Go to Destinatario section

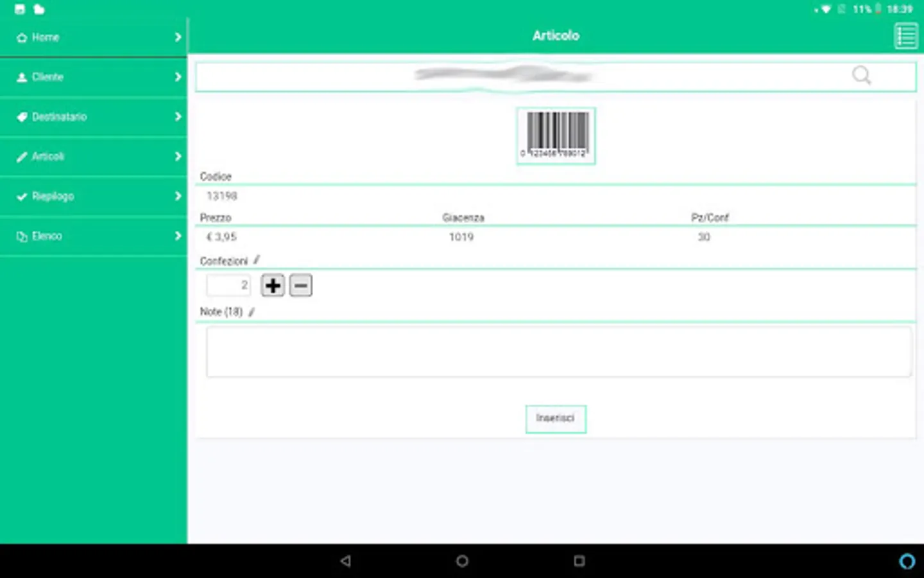[x=94, y=117]
